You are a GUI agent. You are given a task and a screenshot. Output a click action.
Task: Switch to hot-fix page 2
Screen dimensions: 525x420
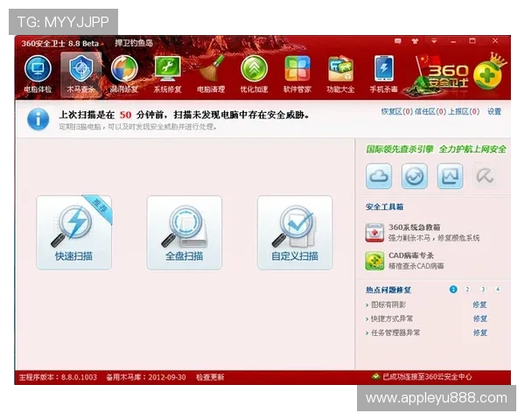tap(467, 290)
